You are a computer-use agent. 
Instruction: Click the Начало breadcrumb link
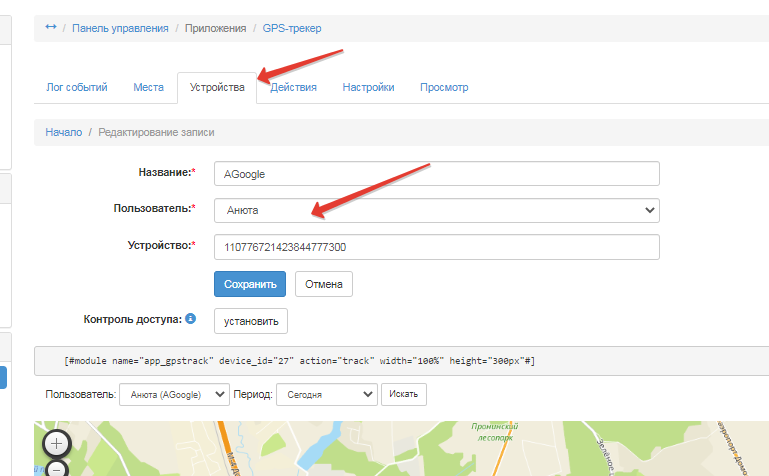pos(64,132)
